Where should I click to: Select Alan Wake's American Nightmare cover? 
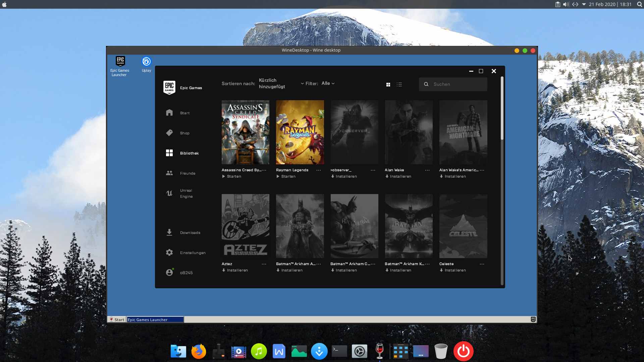click(463, 132)
